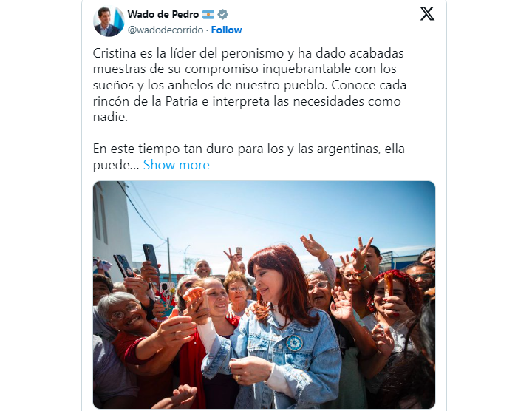Click the word 'Cristina' in the tweet

(114, 53)
